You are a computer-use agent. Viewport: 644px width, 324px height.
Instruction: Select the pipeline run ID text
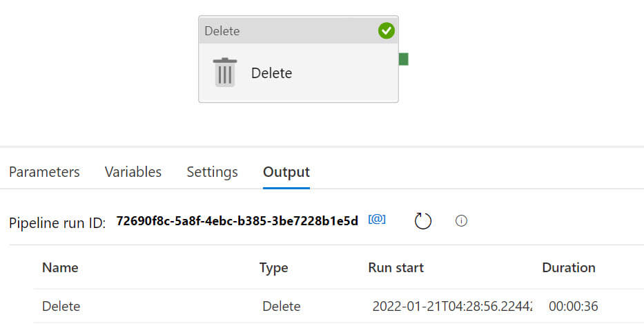(237, 221)
